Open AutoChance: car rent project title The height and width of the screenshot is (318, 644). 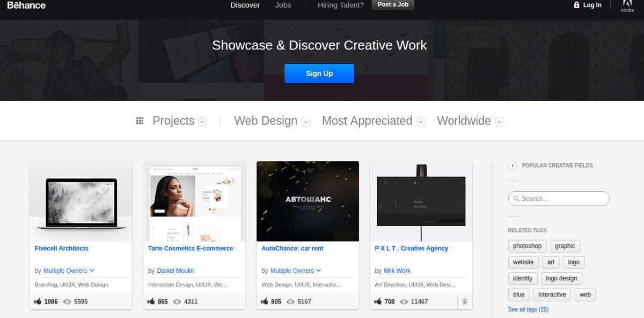tap(292, 248)
